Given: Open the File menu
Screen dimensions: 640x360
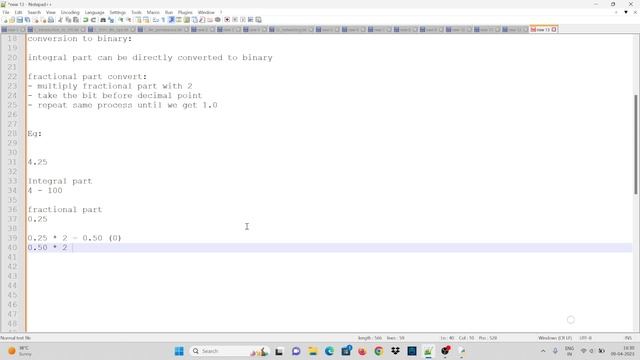Looking at the screenshot, I should tap(6, 12).
